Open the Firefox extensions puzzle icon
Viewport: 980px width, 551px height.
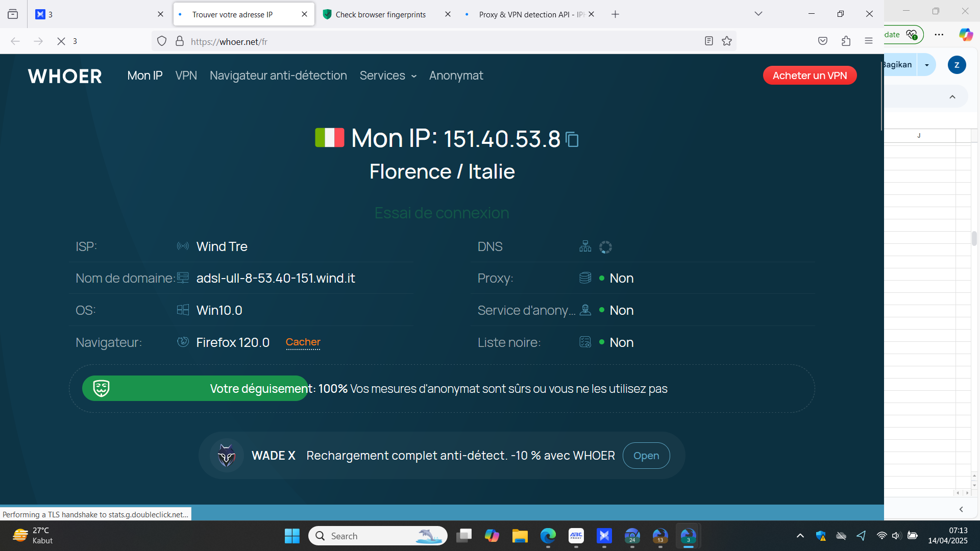point(846,41)
